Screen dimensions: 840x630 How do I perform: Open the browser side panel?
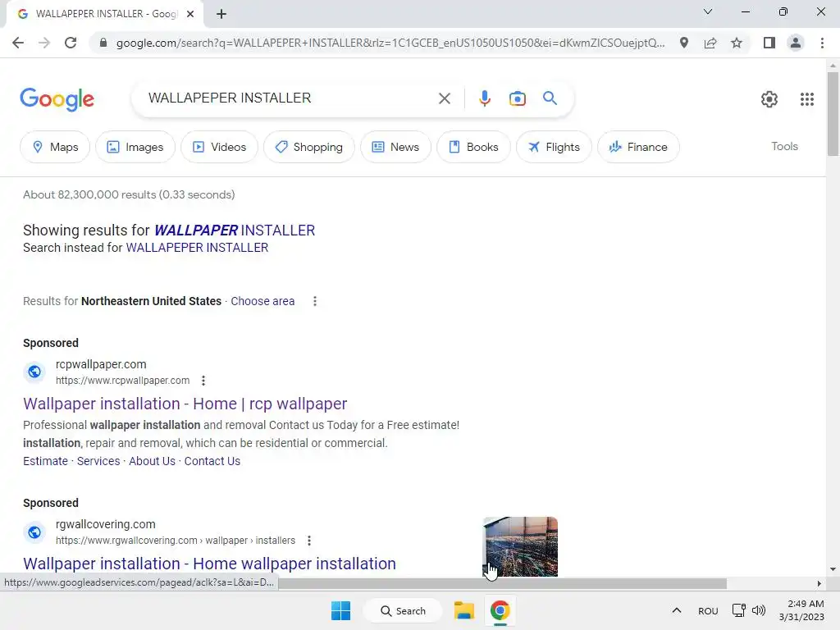[x=769, y=43]
